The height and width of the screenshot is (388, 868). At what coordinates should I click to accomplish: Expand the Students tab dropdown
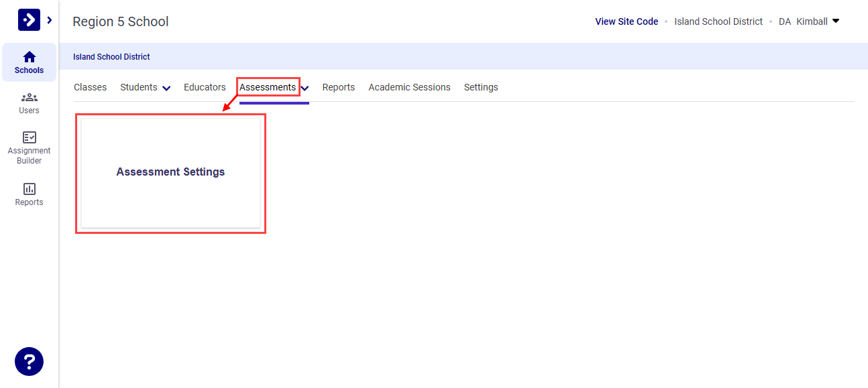click(x=166, y=87)
